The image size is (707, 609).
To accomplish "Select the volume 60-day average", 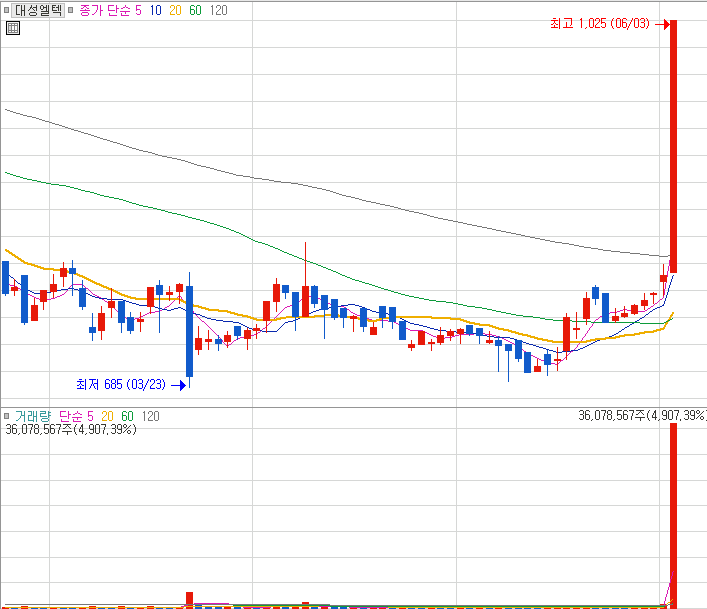I will (x=128, y=416).
